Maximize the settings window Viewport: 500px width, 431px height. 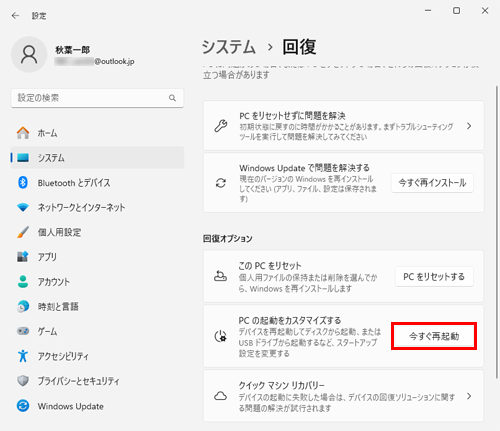click(x=456, y=11)
